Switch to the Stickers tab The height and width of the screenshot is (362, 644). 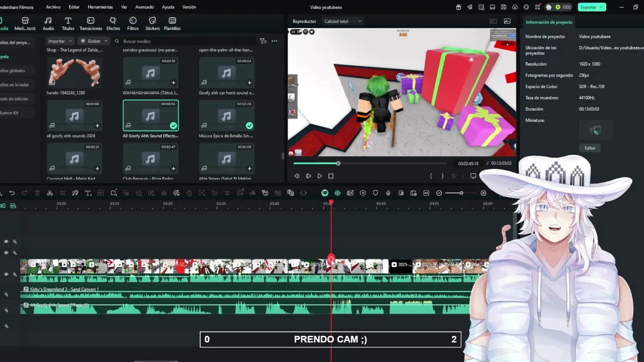[x=152, y=24]
